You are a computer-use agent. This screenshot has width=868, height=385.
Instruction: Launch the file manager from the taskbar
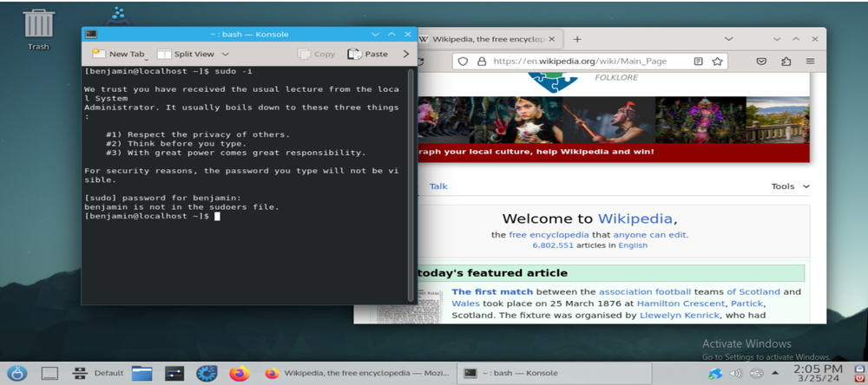click(142, 374)
